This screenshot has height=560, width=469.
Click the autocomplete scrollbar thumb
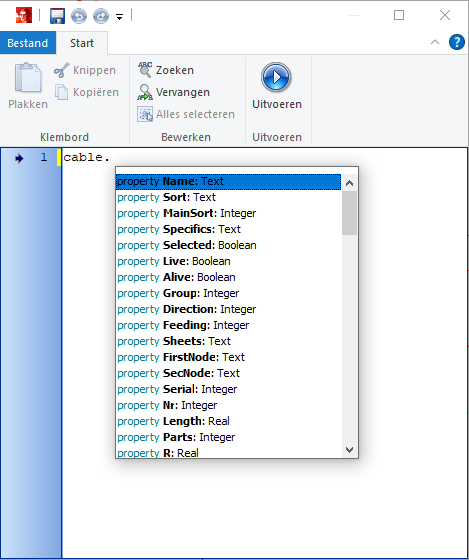click(349, 213)
